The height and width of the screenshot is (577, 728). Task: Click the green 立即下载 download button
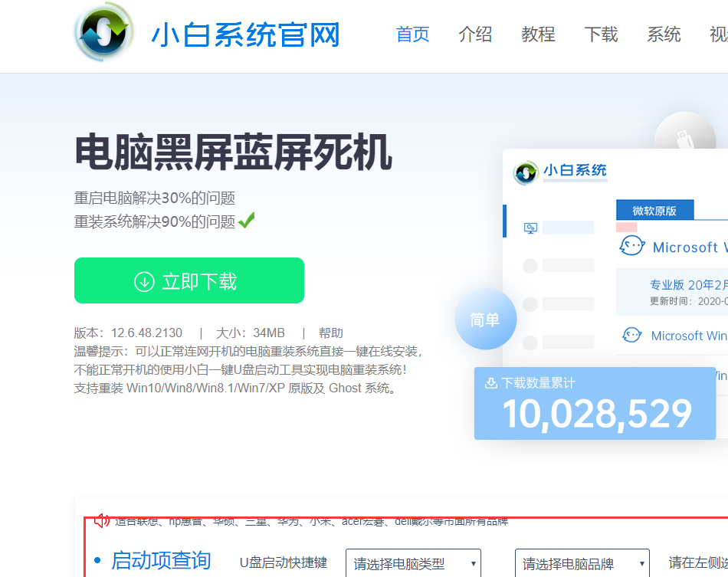[189, 280]
